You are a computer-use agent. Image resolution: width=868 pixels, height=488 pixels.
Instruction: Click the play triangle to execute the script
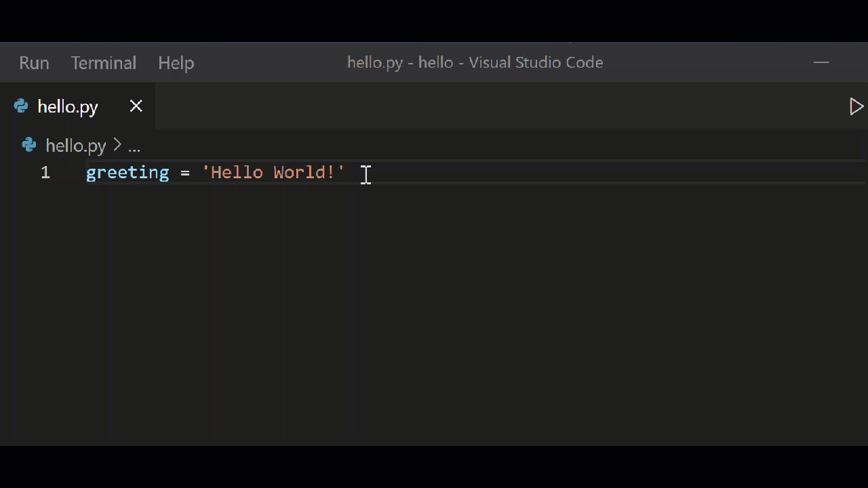pos(856,106)
